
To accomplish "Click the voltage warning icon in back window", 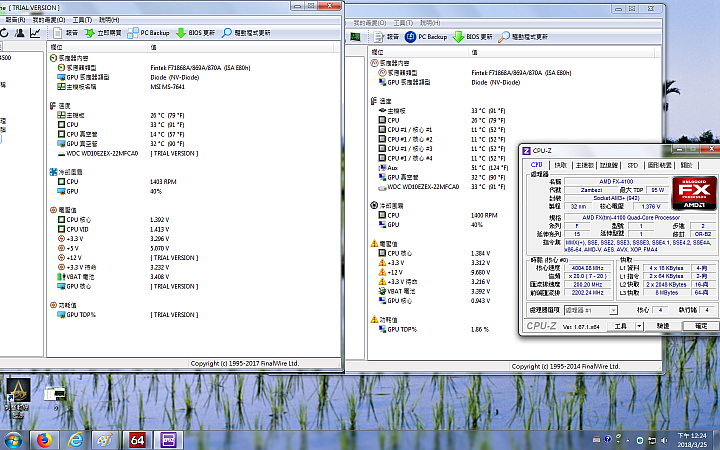I will pyautogui.click(x=374, y=243).
